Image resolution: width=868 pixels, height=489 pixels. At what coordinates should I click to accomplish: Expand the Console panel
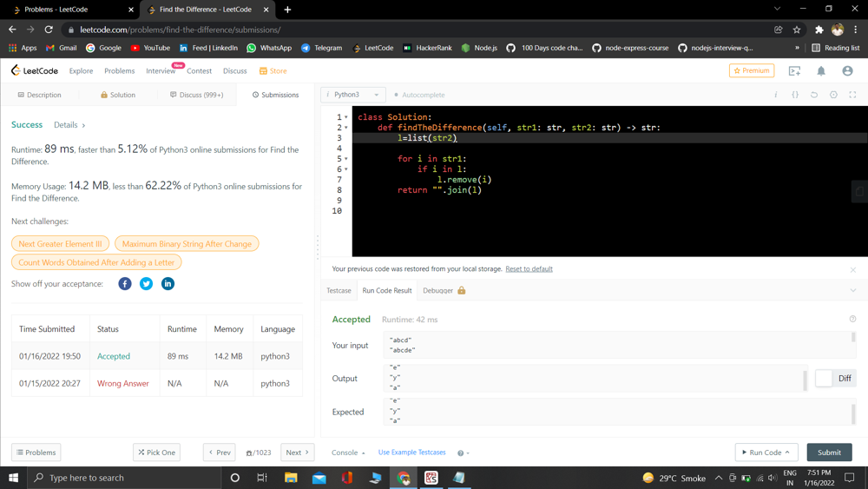pos(348,453)
